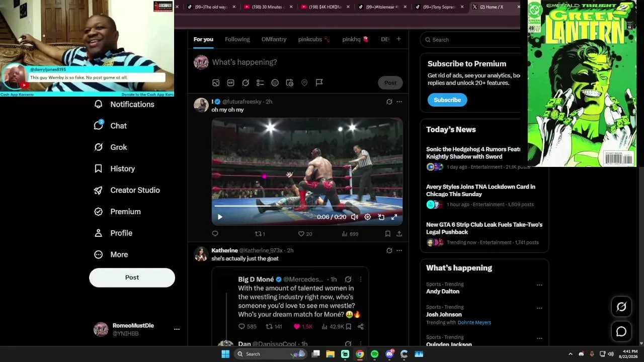Open the OMfantry timeline tab

point(274,39)
